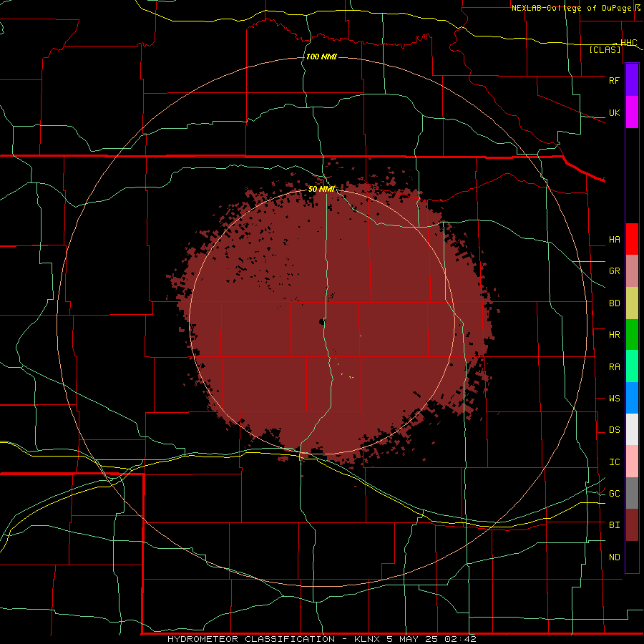Click the 50 NMI range ring label

321,189
